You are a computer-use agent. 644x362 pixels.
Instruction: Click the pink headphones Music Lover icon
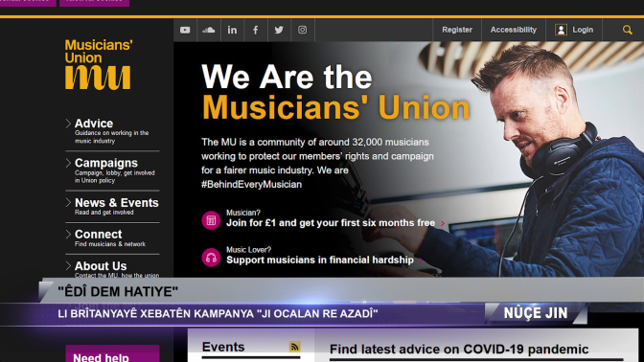tap(211, 258)
